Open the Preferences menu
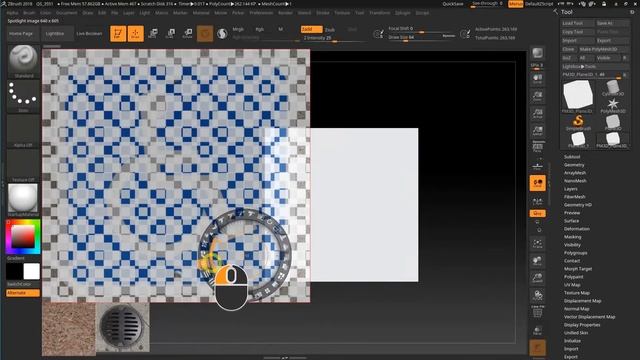The height and width of the screenshot is (360, 640). tap(261, 13)
